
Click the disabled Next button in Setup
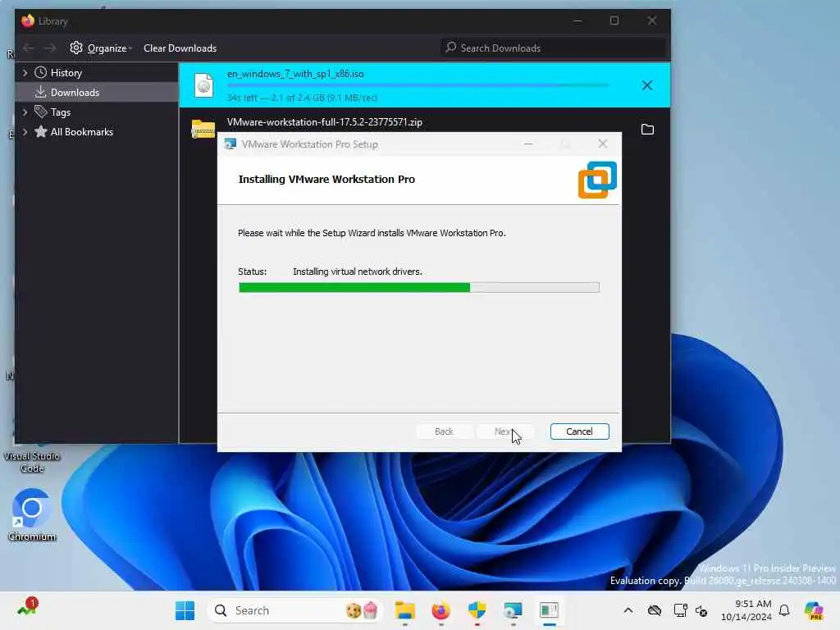pos(504,431)
